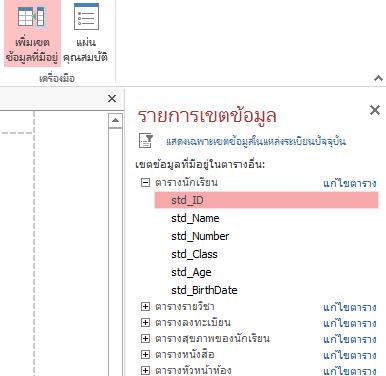Expand the ตารางรายวิชา table node

(145, 306)
